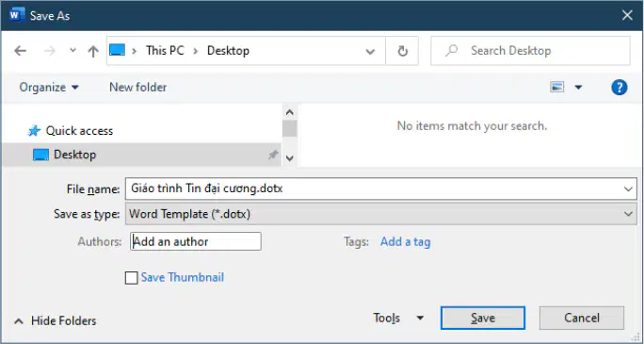Image resolution: width=644 pixels, height=344 pixels.
Task: Open the Save as type combo box
Action: coord(381,214)
